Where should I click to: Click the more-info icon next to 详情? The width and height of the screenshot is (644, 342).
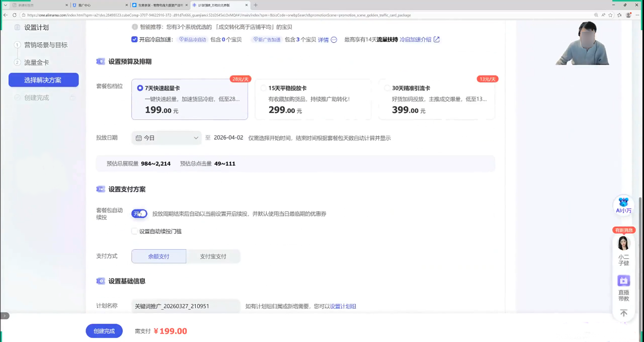coord(334,40)
